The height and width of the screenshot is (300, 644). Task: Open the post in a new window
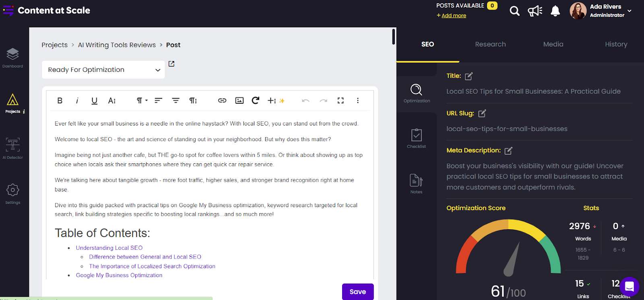tap(171, 64)
